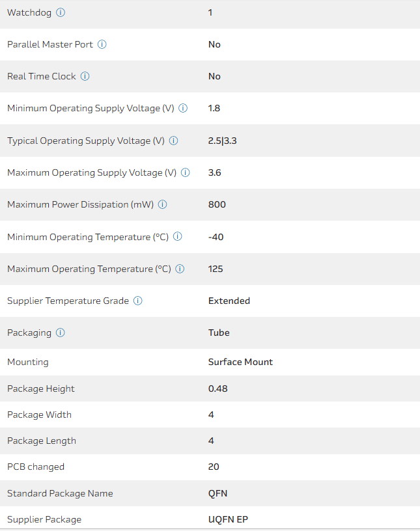The height and width of the screenshot is (531, 420).
Task: Show info for Minimum Operating Supply Voltage
Action: coord(183,108)
